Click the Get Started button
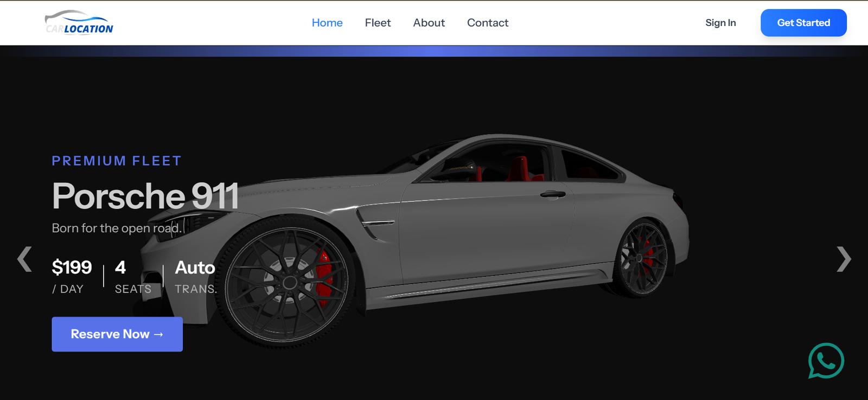The height and width of the screenshot is (400, 868). [803, 23]
